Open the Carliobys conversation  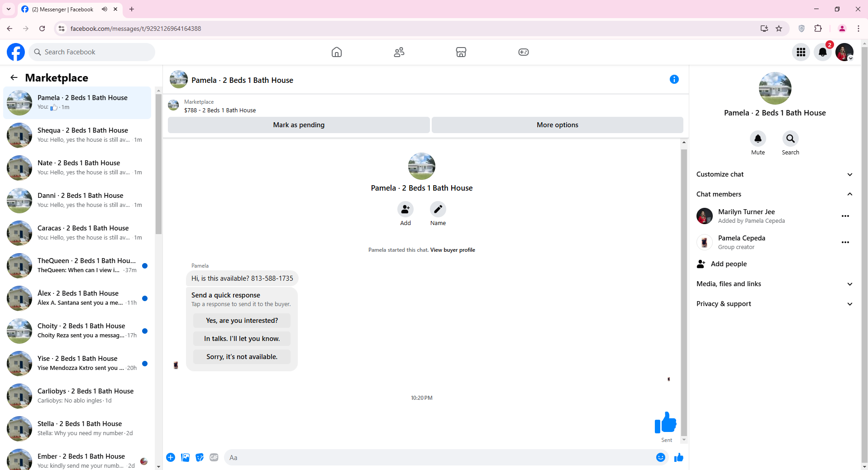point(77,396)
